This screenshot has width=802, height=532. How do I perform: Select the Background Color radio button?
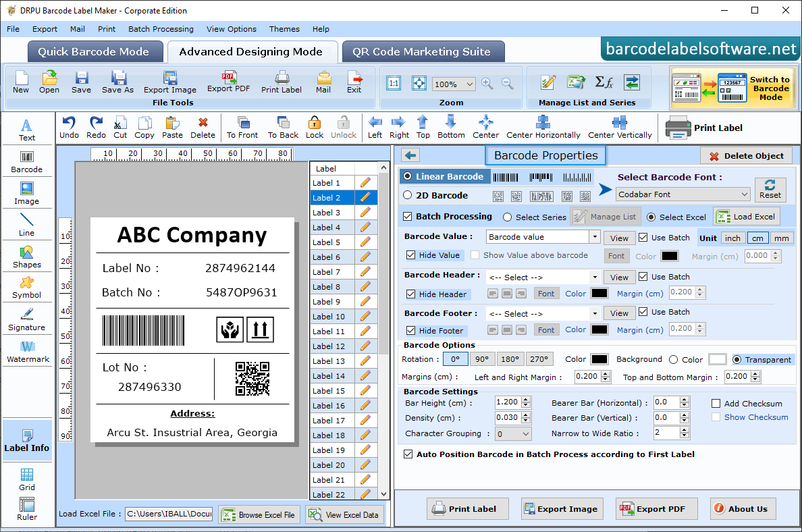click(x=674, y=360)
